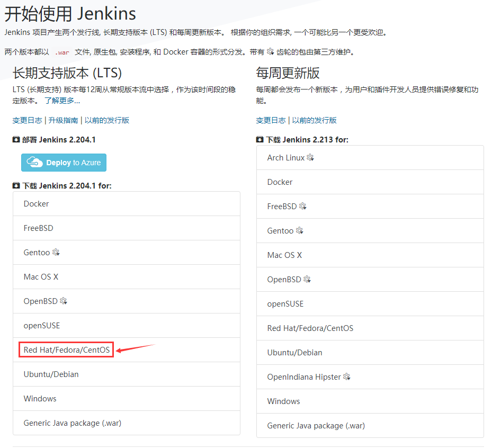
Task: Select FreeBSD in the weekly download list
Action: [x=370, y=207]
